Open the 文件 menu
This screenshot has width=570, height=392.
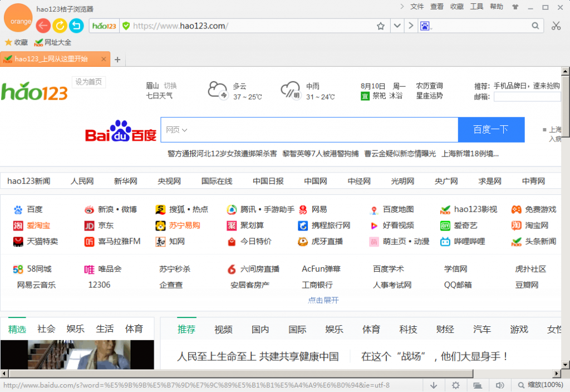pos(417,7)
